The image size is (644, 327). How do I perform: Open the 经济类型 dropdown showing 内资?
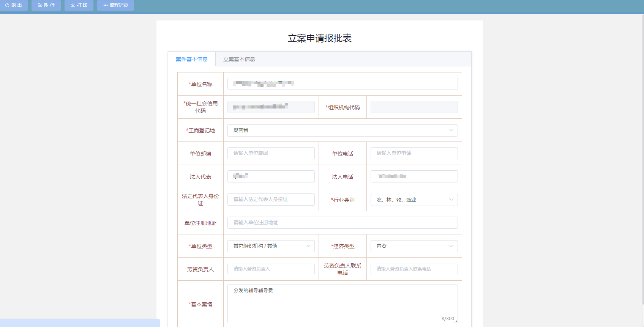(x=414, y=246)
